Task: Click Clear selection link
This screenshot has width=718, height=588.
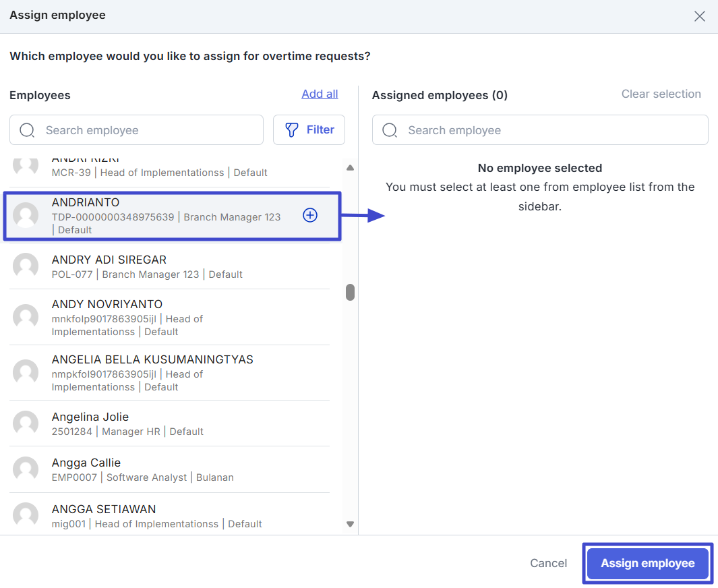Action: [661, 94]
